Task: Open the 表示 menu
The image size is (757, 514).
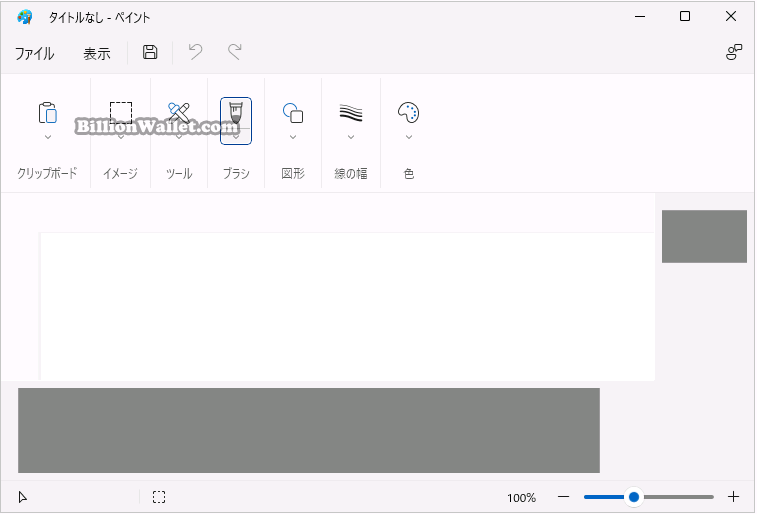Action: (97, 53)
